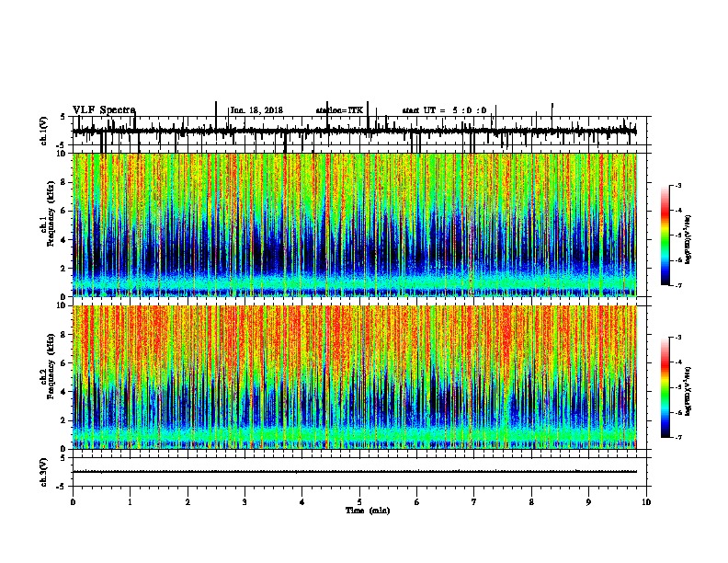Click inside the ch.1 voltage waveform panel

(359, 131)
